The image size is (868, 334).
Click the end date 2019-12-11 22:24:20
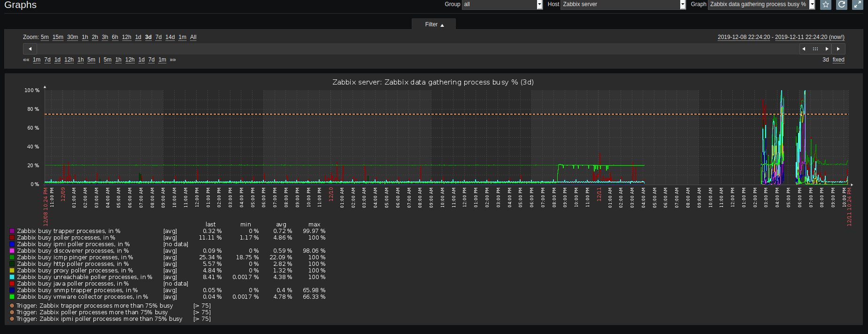pos(801,37)
